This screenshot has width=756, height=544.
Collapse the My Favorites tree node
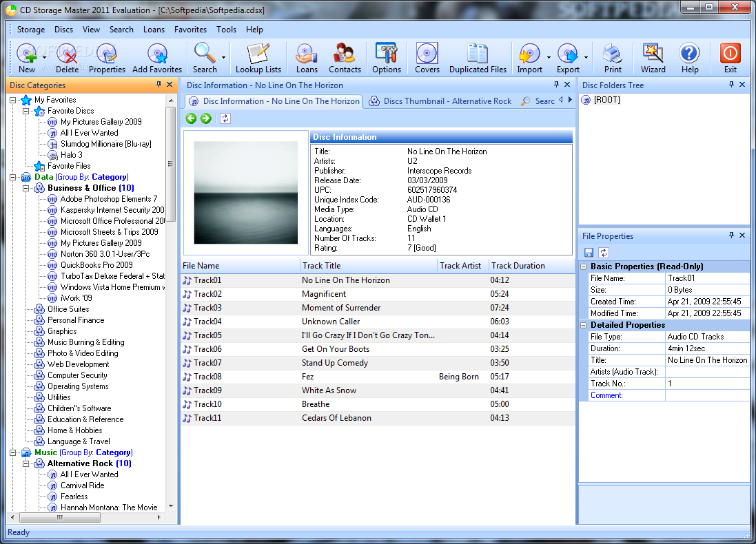tap(13, 101)
